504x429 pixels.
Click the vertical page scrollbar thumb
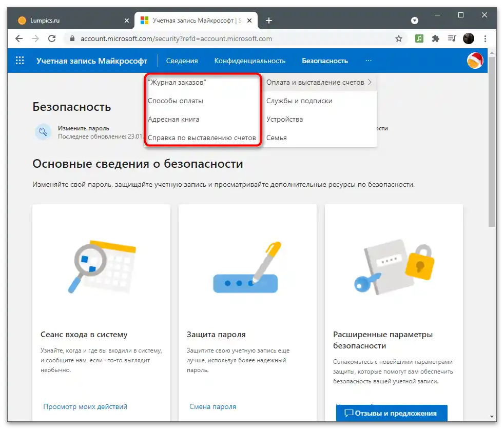click(492, 142)
